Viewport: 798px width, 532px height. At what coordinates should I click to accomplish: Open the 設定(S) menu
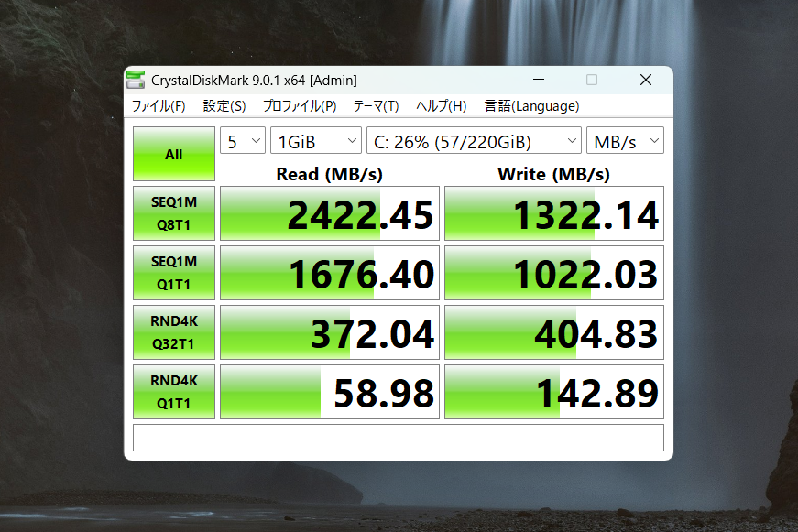(224, 106)
